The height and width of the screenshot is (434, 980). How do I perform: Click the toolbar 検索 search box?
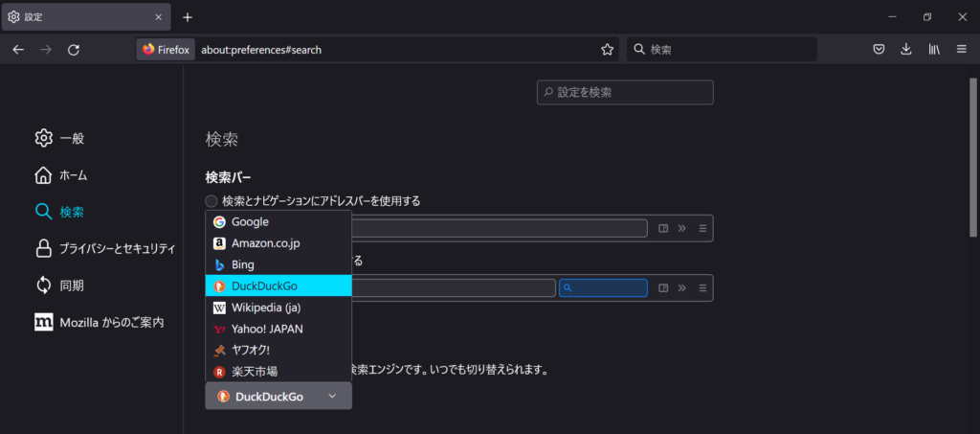[722, 50]
